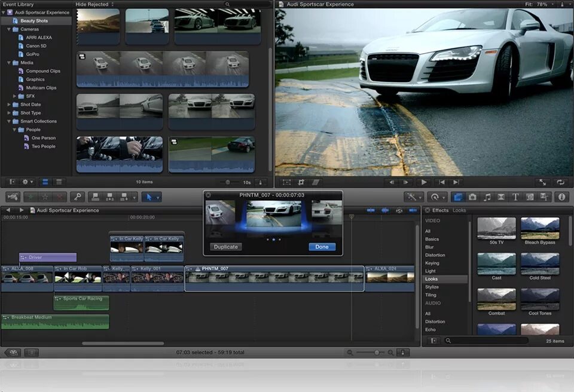Open the Generators browser icon

click(x=530, y=197)
